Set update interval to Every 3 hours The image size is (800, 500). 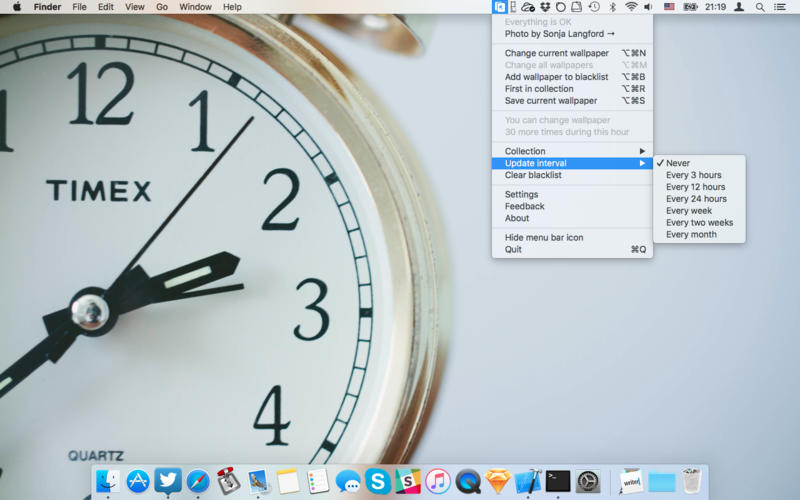click(x=693, y=175)
